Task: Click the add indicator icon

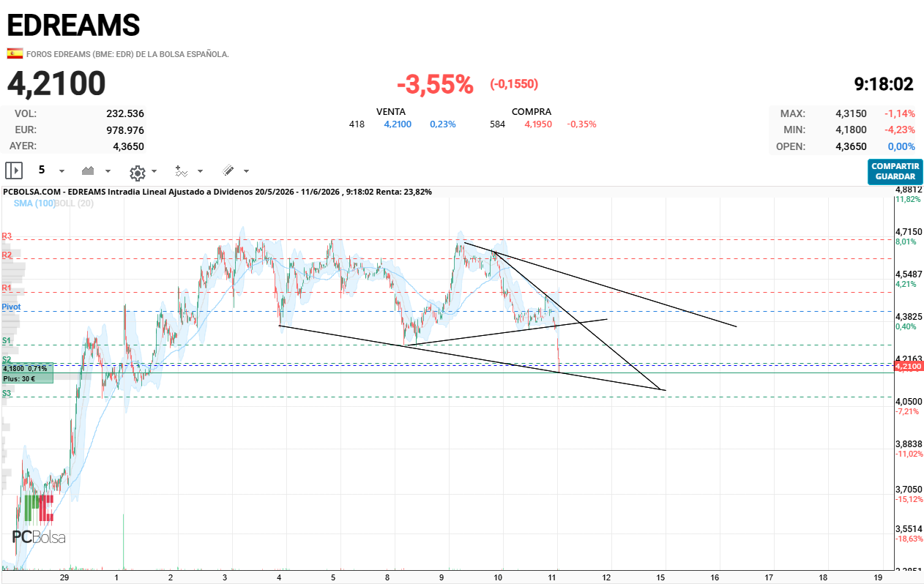Action: click(x=181, y=171)
